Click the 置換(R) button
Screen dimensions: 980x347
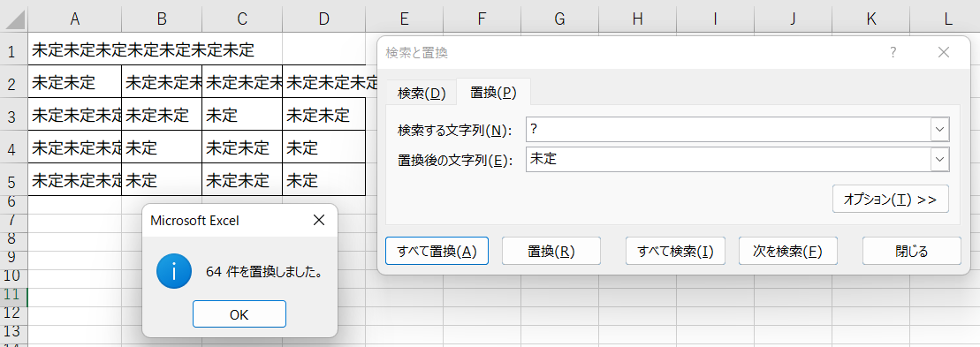click(x=551, y=251)
